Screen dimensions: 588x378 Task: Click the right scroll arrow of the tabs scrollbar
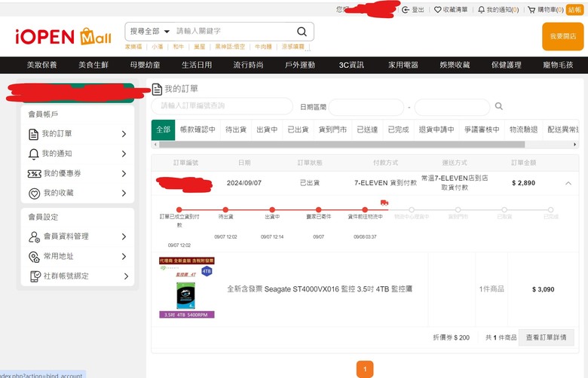click(x=575, y=145)
